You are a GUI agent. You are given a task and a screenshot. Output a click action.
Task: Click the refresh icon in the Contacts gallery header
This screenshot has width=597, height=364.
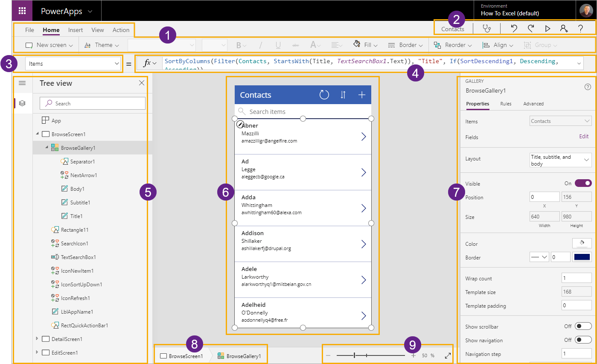click(324, 94)
